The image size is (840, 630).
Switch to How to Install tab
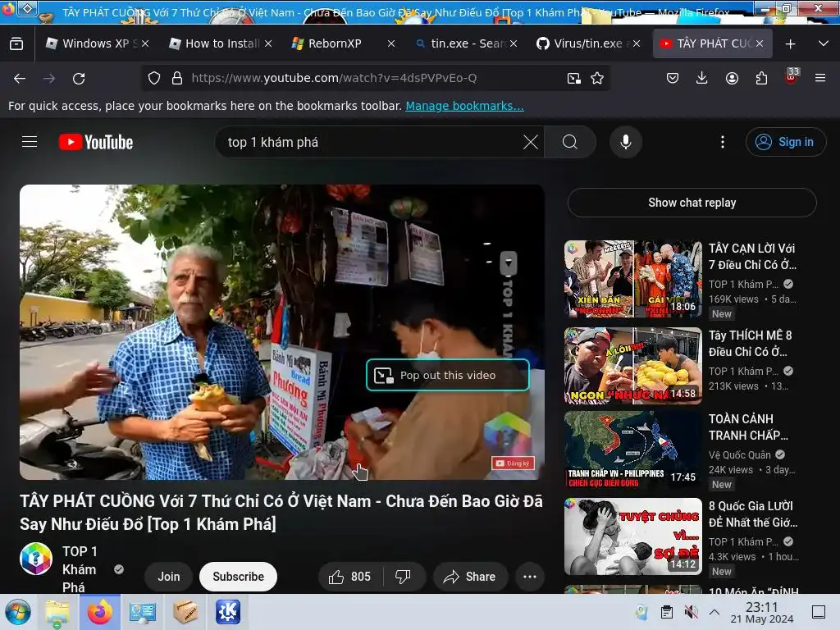click(x=221, y=43)
